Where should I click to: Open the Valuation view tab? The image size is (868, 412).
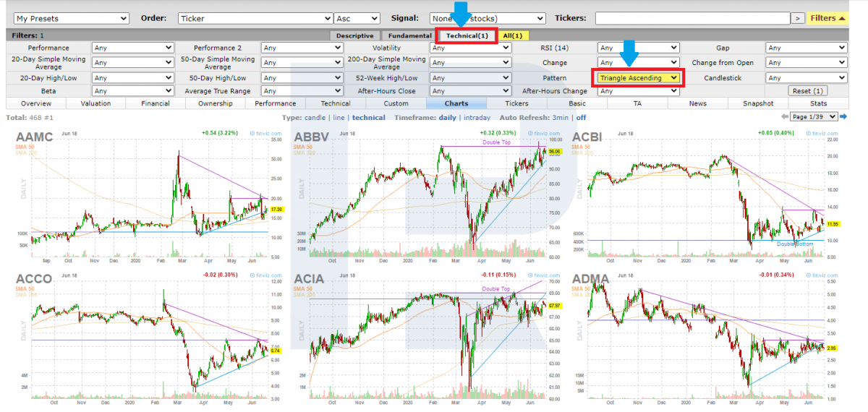click(95, 103)
